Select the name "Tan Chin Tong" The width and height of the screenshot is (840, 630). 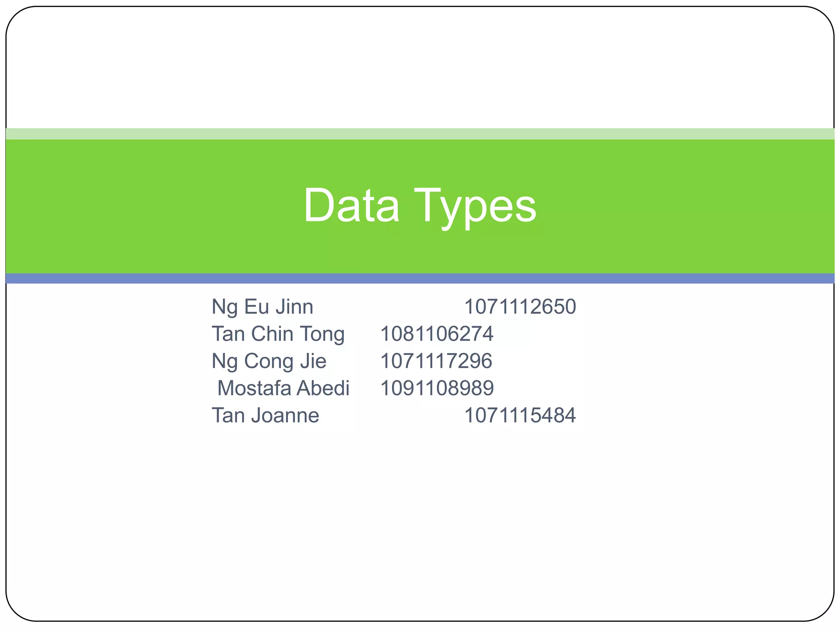tap(278, 334)
